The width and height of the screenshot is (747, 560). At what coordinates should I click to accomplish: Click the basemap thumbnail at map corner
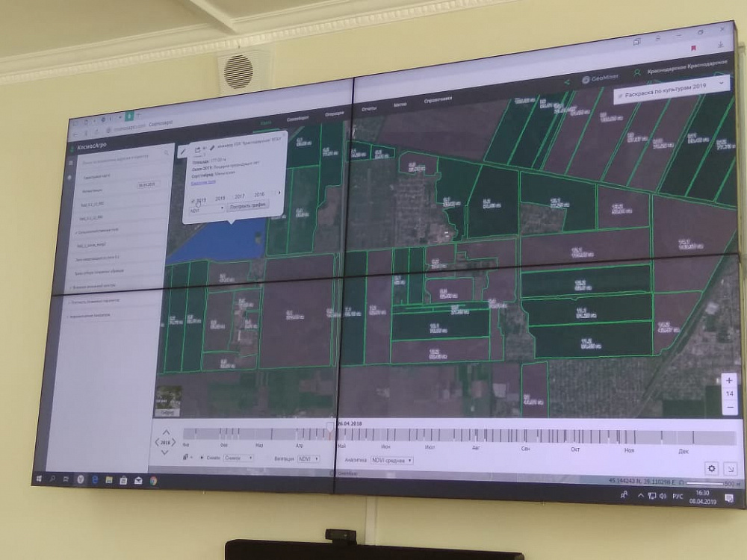pyautogui.click(x=169, y=402)
